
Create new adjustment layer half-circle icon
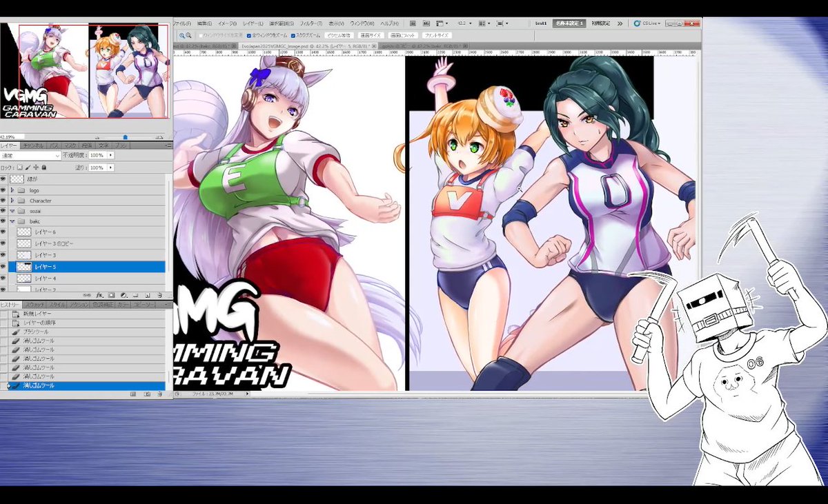pyautogui.click(x=122, y=294)
